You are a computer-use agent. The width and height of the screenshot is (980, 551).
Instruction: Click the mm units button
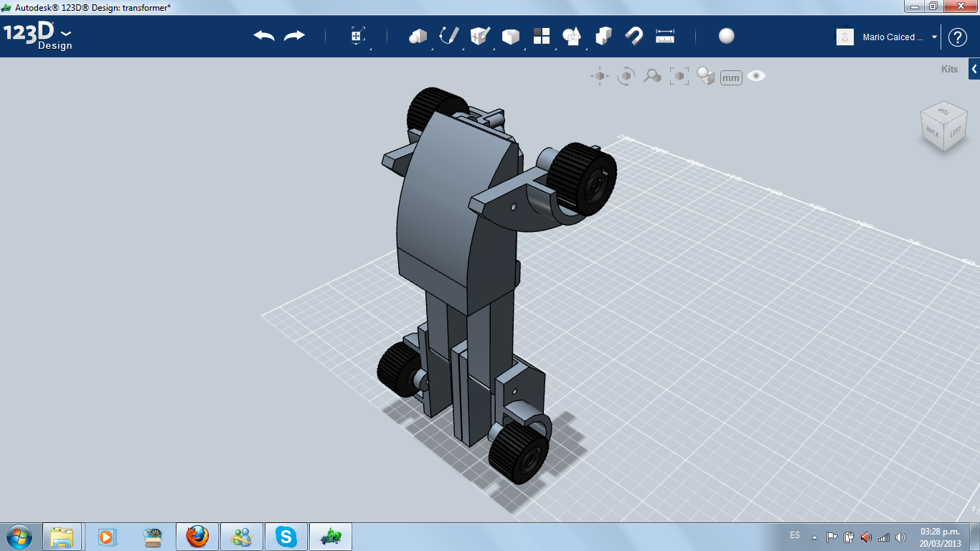(x=731, y=77)
